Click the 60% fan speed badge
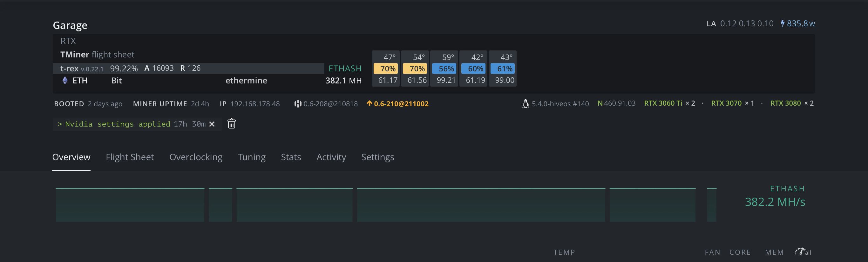This screenshot has height=262, width=868. coord(473,69)
